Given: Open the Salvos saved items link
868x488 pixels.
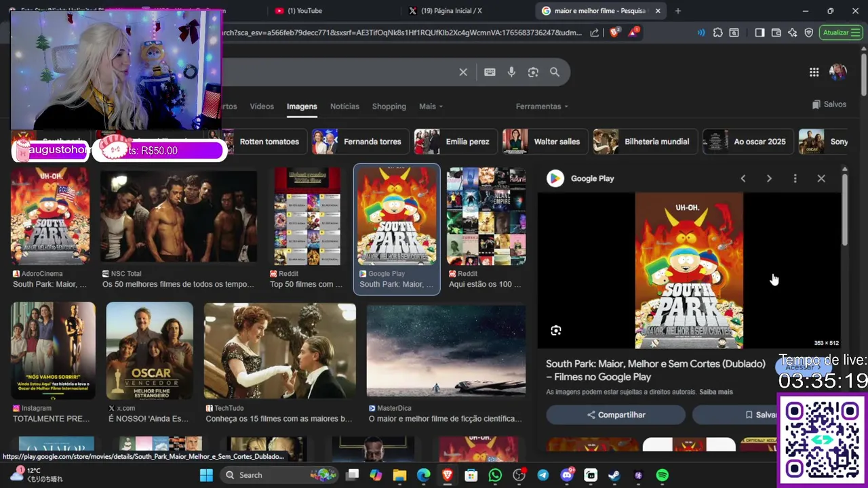Looking at the screenshot, I should [x=829, y=104].
